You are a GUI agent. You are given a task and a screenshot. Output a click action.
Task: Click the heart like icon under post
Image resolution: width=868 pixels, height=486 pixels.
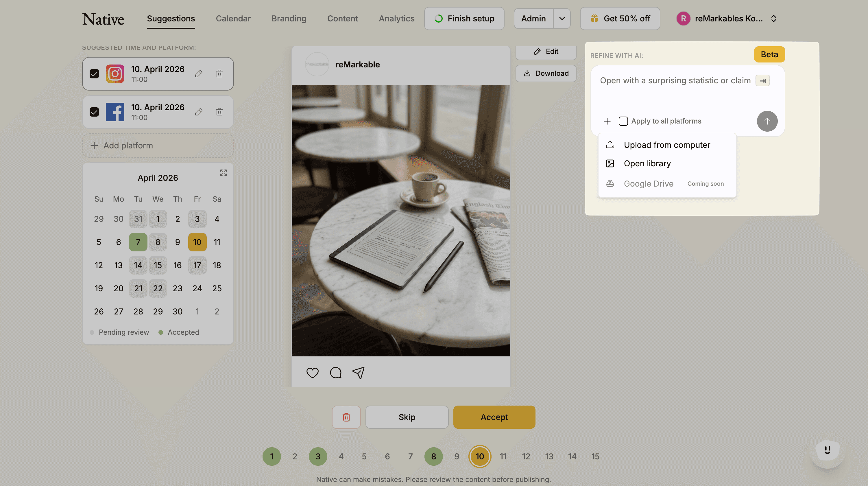pos(312,373)
